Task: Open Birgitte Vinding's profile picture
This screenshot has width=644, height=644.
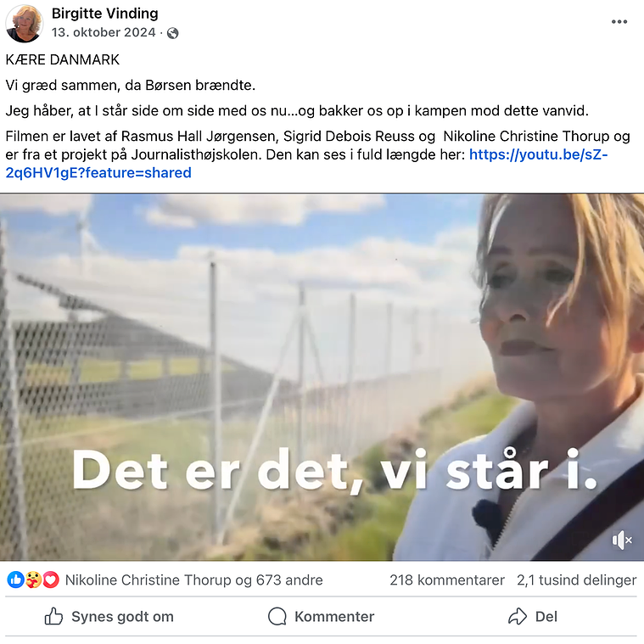Action: click(25, 24)
